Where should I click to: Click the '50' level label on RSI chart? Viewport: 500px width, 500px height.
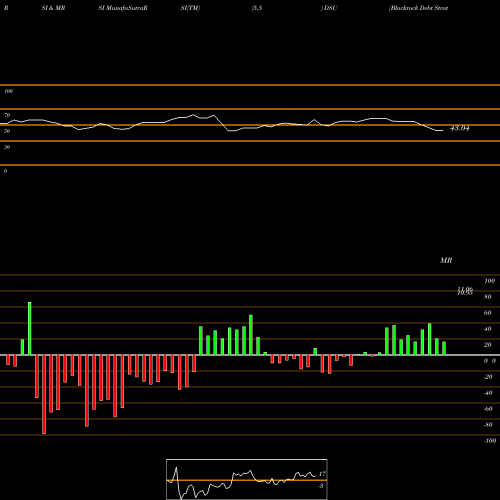(x=7, y=131)
